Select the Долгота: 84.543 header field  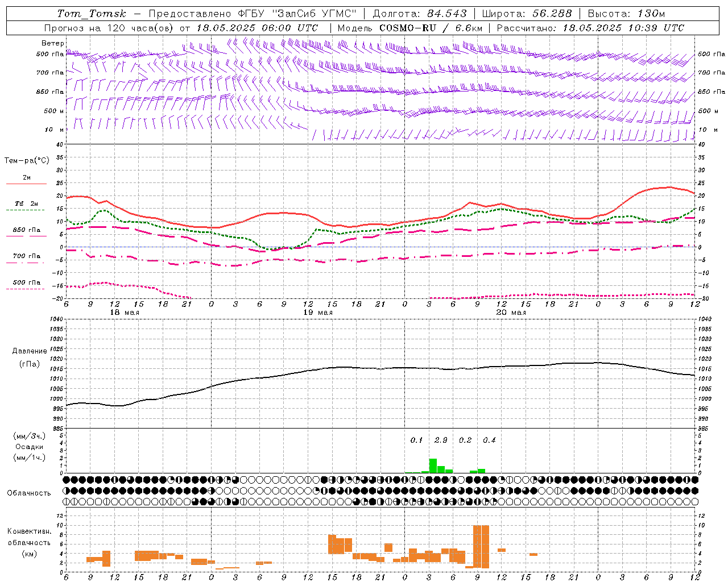coord(419,14)
